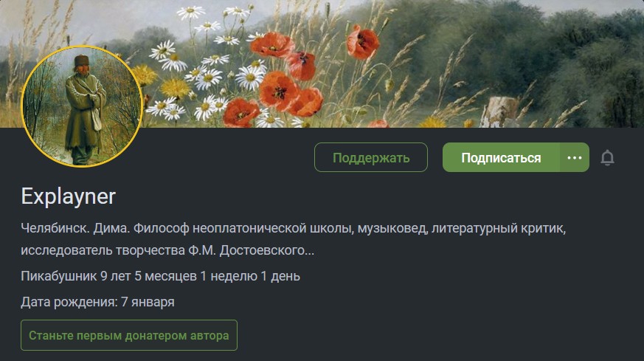644x361 pixels.
Task: Click the 7 января birthday date
Action: click(x=148, y=302)
